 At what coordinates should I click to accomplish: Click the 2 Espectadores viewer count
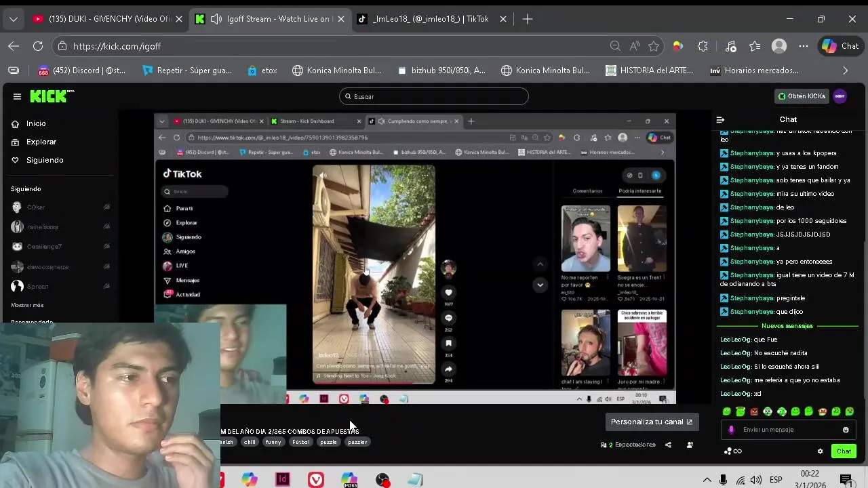(628, 445)
